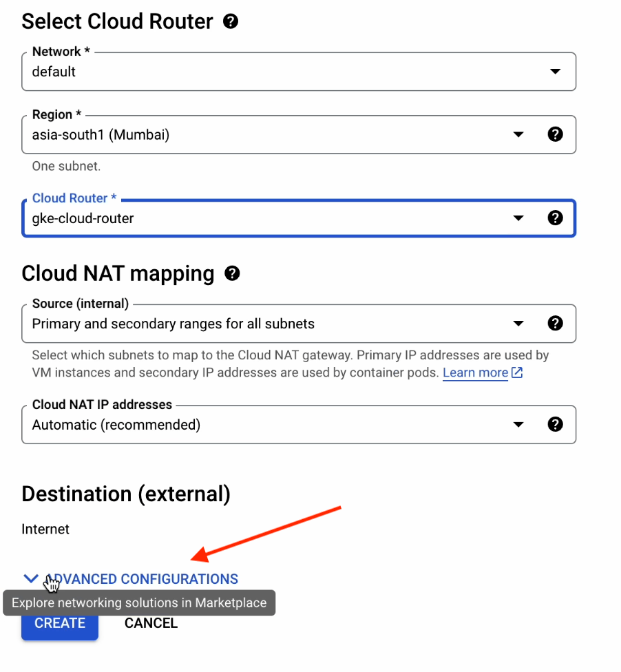This screenshot has width=621, height=672.
Task: Click help icon beside Source (internal) field
Action: click(555, 323)
